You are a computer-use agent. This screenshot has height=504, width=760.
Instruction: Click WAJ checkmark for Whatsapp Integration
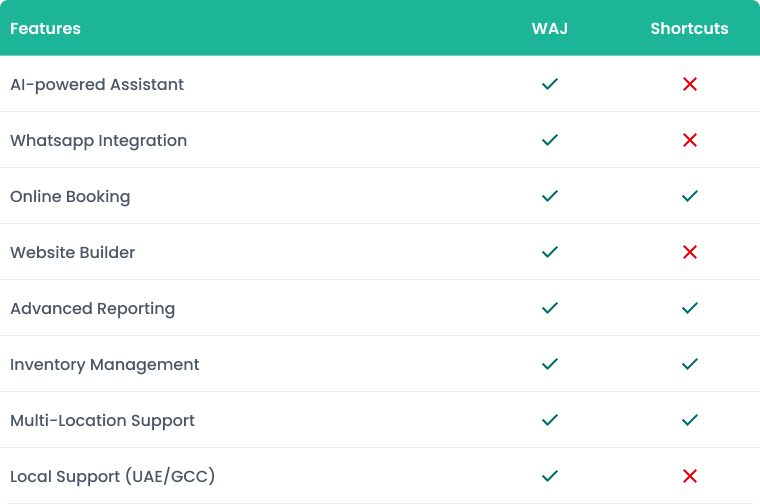click(549, 140)
